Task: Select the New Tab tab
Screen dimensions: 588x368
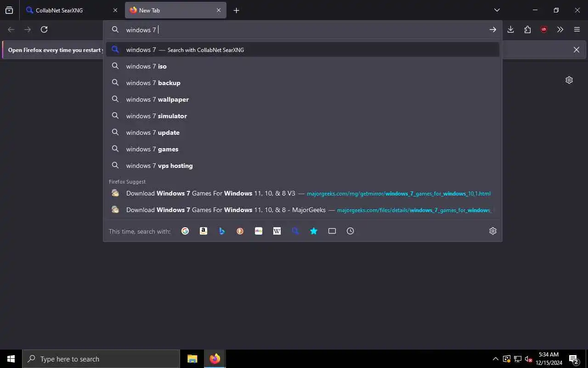Action: (175, 10)
